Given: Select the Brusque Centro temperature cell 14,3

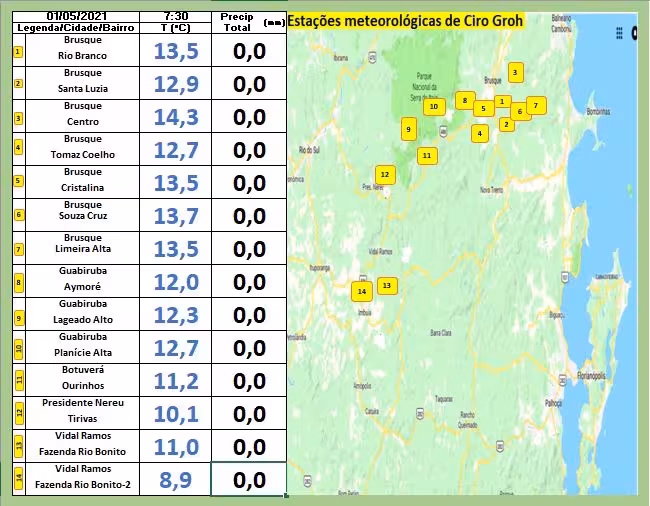Looking at the screenshot, I should [x=175, y=117].
